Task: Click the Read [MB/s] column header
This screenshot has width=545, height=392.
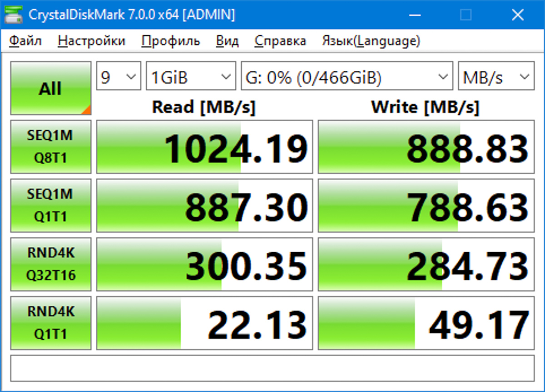Action: tap(203, 107)
